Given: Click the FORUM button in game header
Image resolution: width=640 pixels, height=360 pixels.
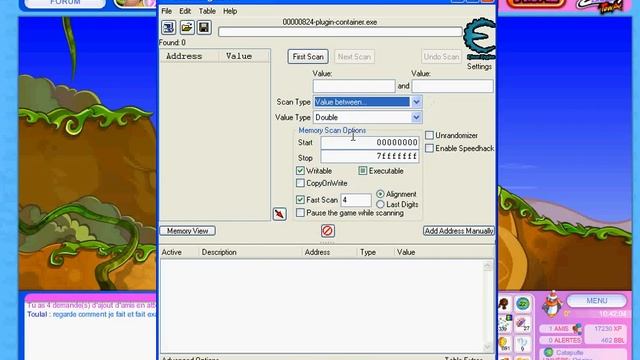Looking at the screenshot, I should pyautogui.click(x=65, y=3).
